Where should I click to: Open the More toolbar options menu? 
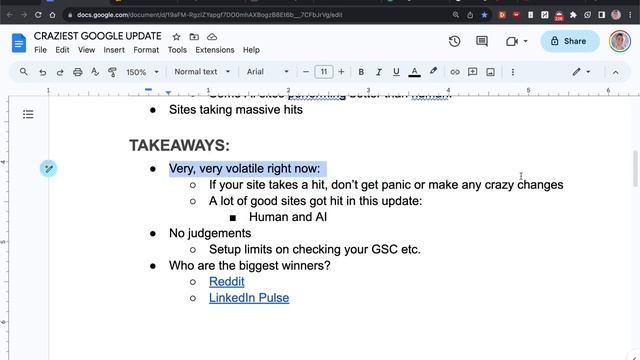tap(513, 72)
